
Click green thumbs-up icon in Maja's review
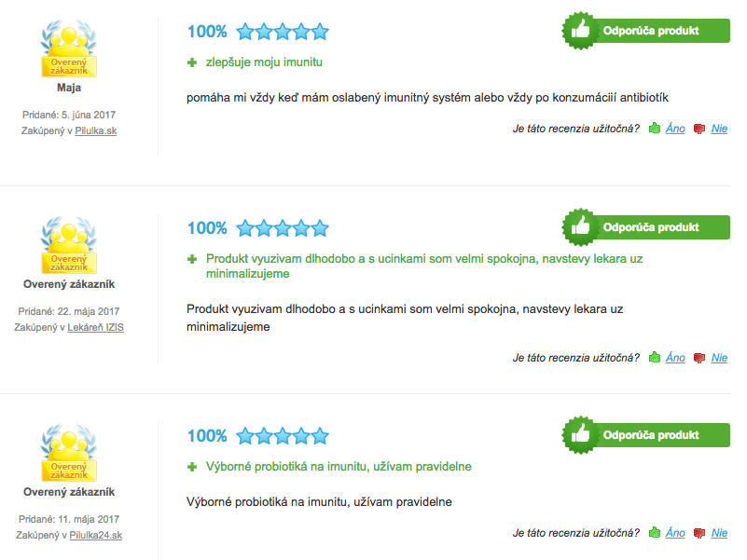tap(655, 128)
